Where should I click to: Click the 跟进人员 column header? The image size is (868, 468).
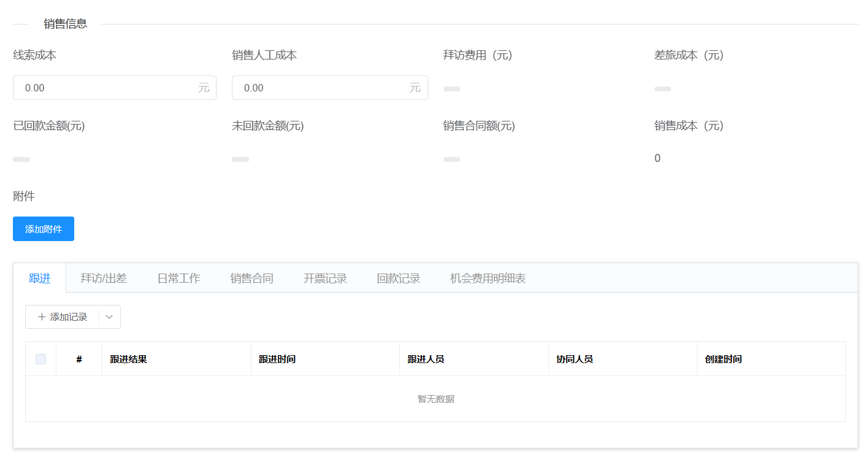[x=424, y=359]
